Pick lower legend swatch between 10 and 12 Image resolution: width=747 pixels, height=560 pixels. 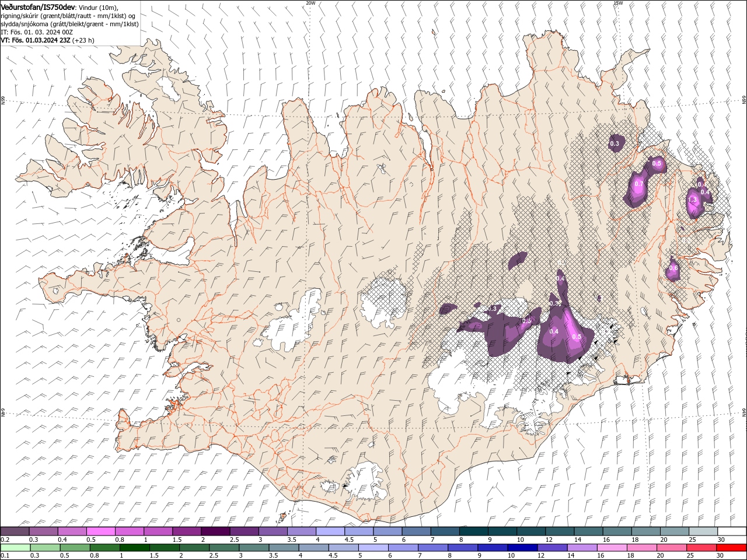click(522, 548)
